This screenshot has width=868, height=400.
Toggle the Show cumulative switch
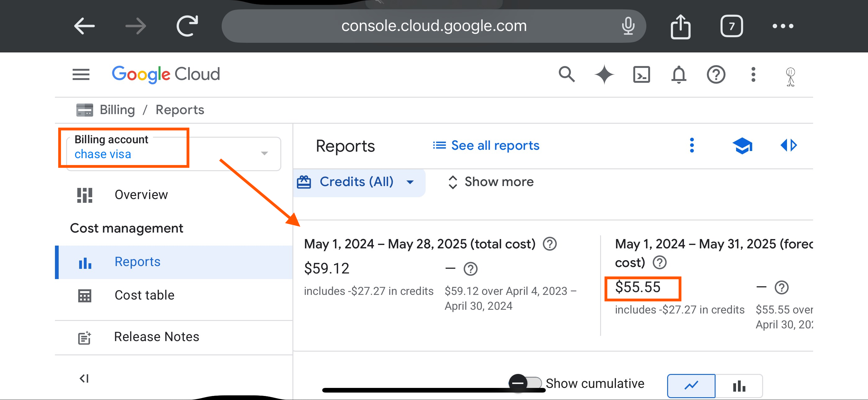[525, 383]
